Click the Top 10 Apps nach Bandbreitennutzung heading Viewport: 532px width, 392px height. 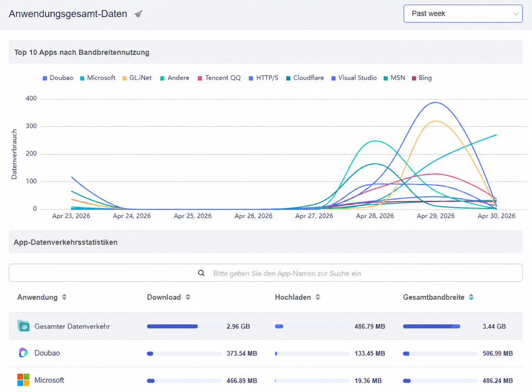(82, 52)
